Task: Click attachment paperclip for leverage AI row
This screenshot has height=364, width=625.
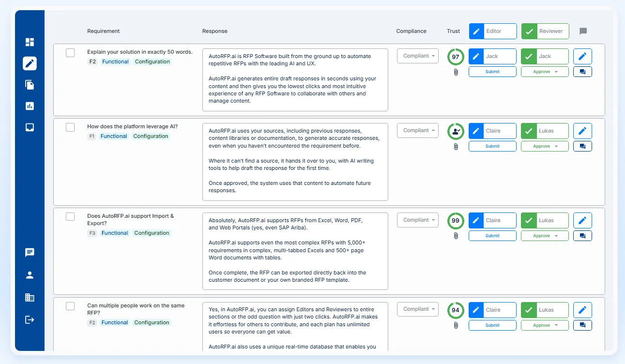Action: 456,146
